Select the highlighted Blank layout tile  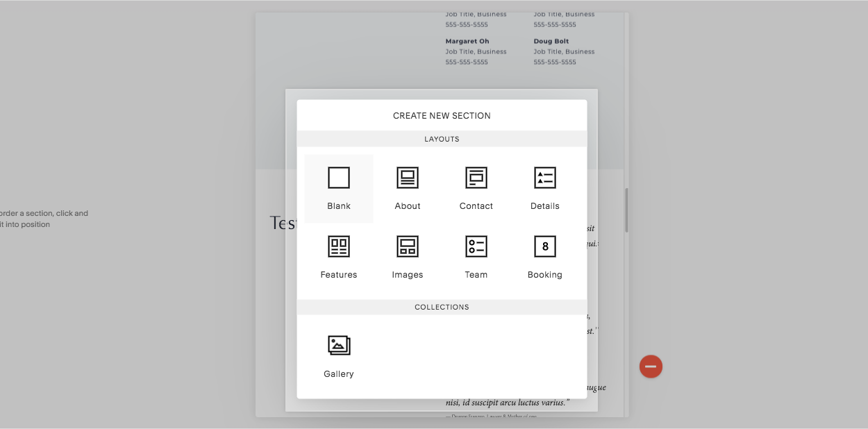pyautogui.click(x=338, y=188)
